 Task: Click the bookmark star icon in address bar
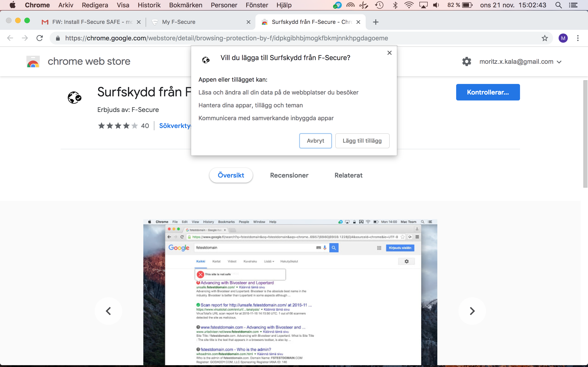point(545,38)
